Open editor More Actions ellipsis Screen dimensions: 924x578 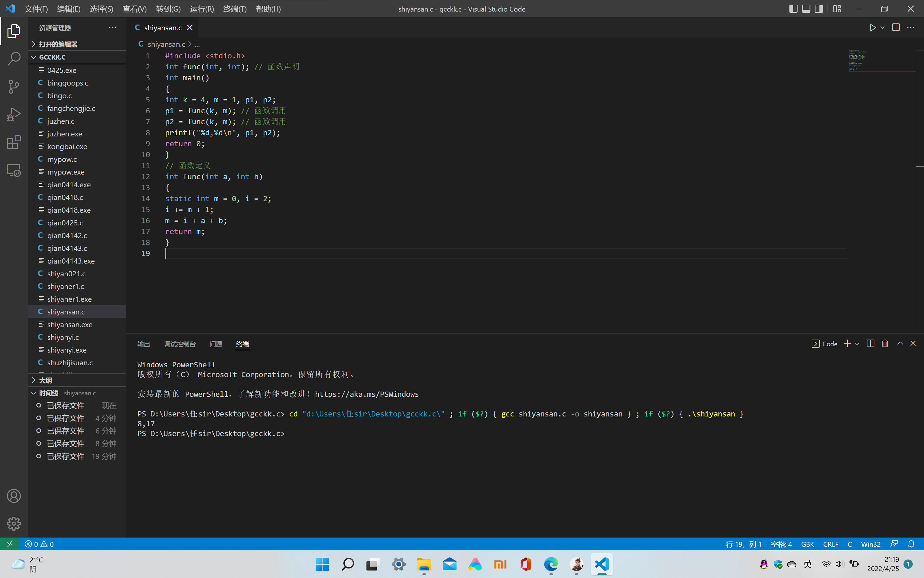coord(911,27)
